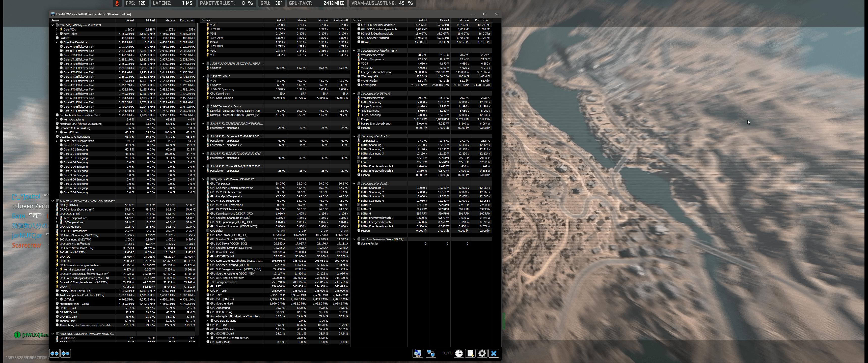The width and height of the screenshot is (868, 363).
Task: Collapse the Aquacomputer Quadro group with Temperatur 1
Action: click(x=354, y=136)
